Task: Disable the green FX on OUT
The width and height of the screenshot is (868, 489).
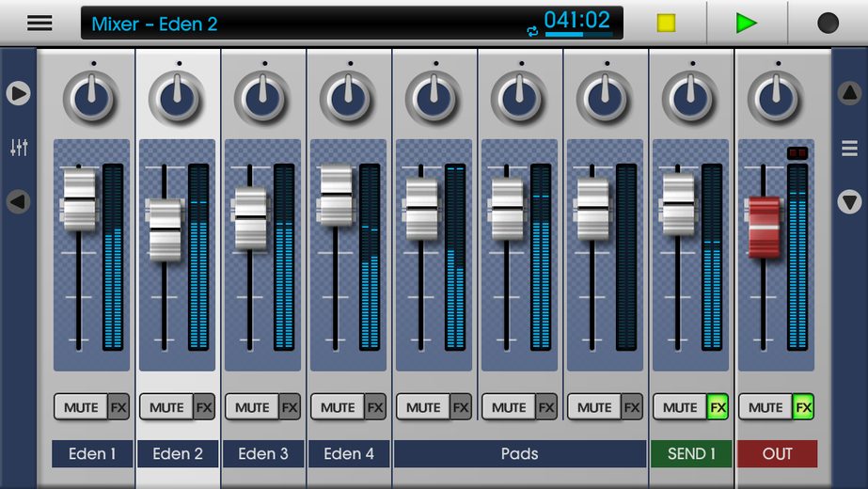Action: 803,407
